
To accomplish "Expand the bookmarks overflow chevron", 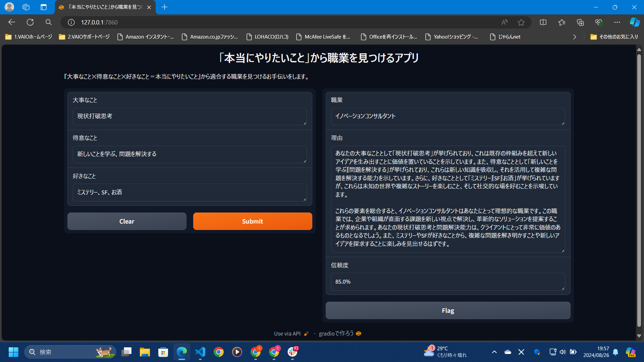I will (x=575, y=37).
